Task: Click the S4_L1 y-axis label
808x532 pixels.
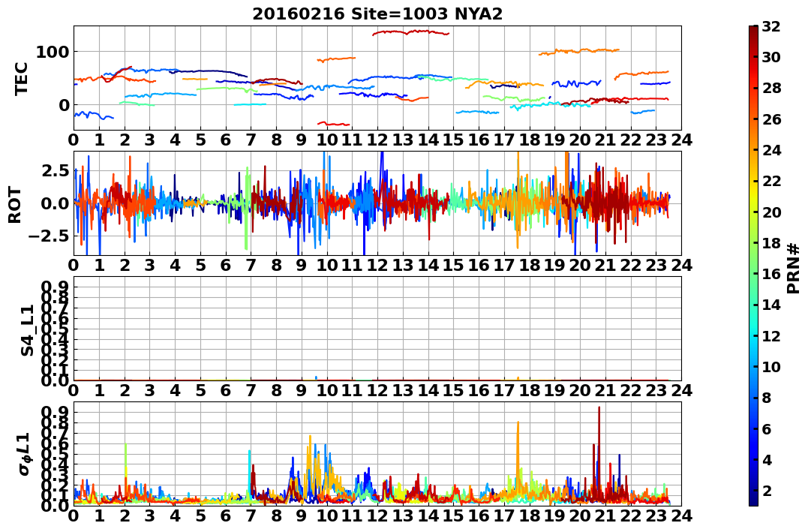Action: (27, 330)
